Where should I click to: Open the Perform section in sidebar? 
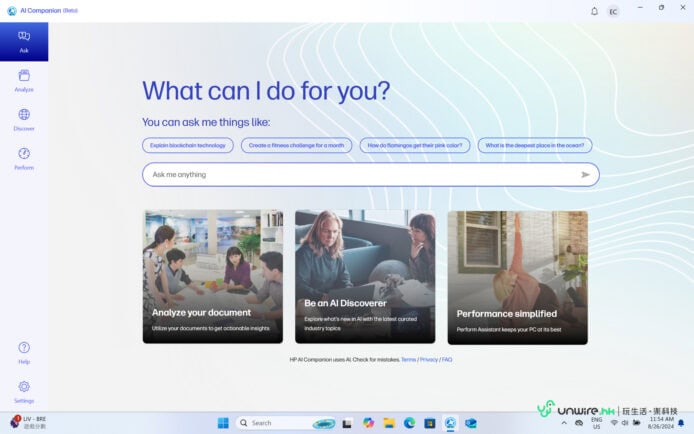coord(24,158)
